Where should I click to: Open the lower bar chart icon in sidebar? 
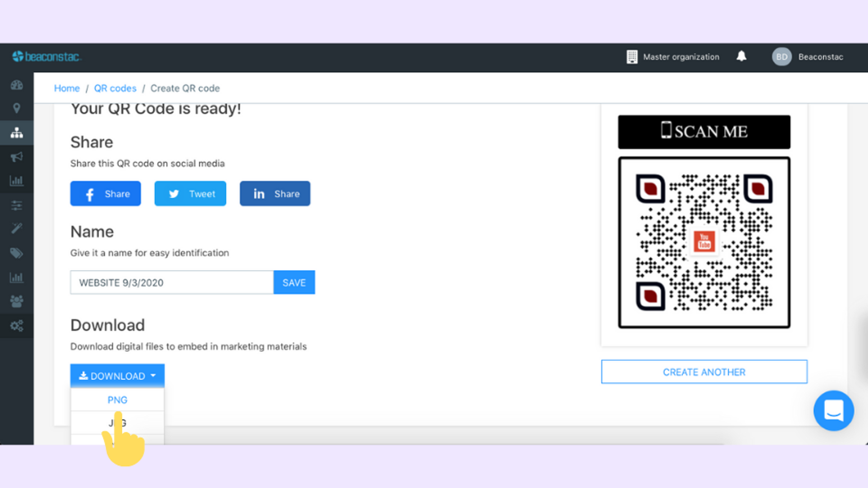[17, 277]
